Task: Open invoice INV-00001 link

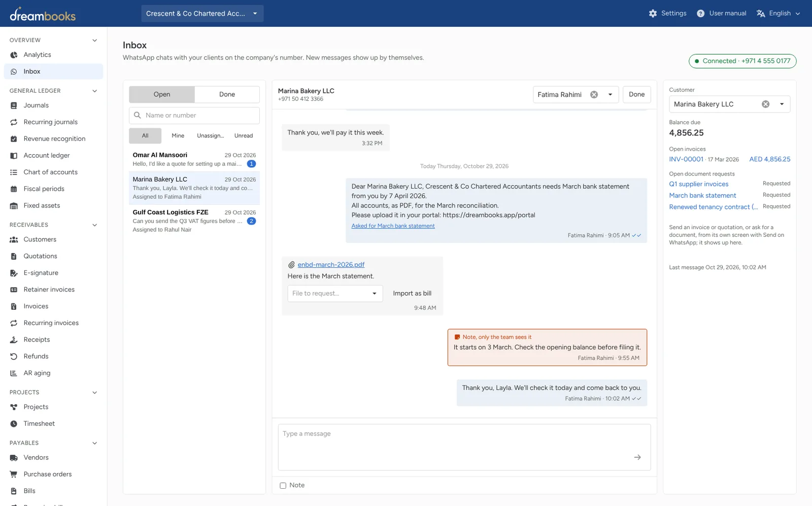Action: coord(686,159)
